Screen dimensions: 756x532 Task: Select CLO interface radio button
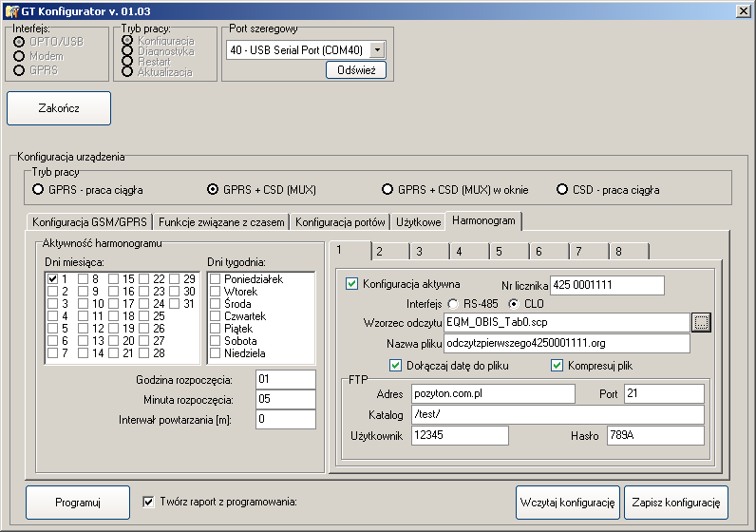[514, 304]
